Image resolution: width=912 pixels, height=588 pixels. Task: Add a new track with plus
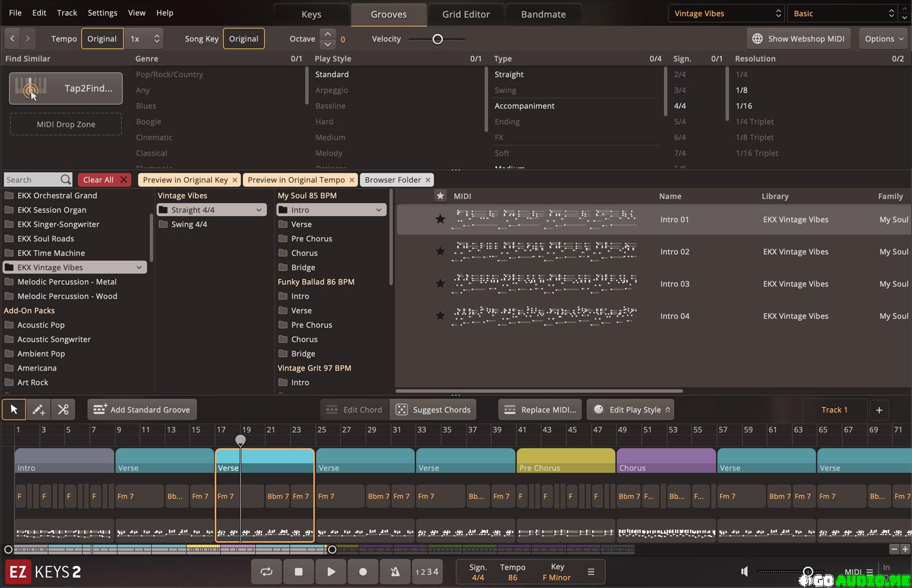(879, 410)
